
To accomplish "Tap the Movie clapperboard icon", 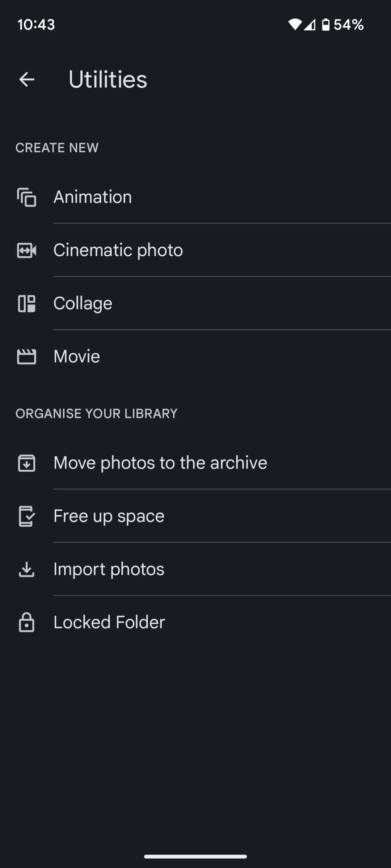I will tap(27, 357).
